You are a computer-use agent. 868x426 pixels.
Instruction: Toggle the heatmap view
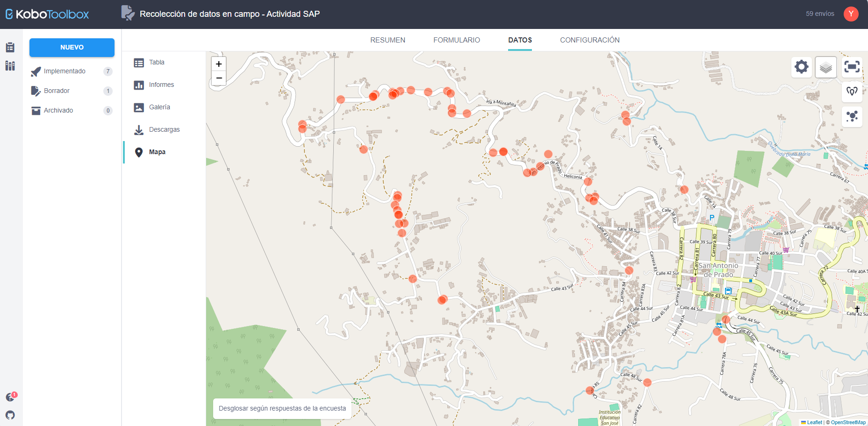pos(852,91)
